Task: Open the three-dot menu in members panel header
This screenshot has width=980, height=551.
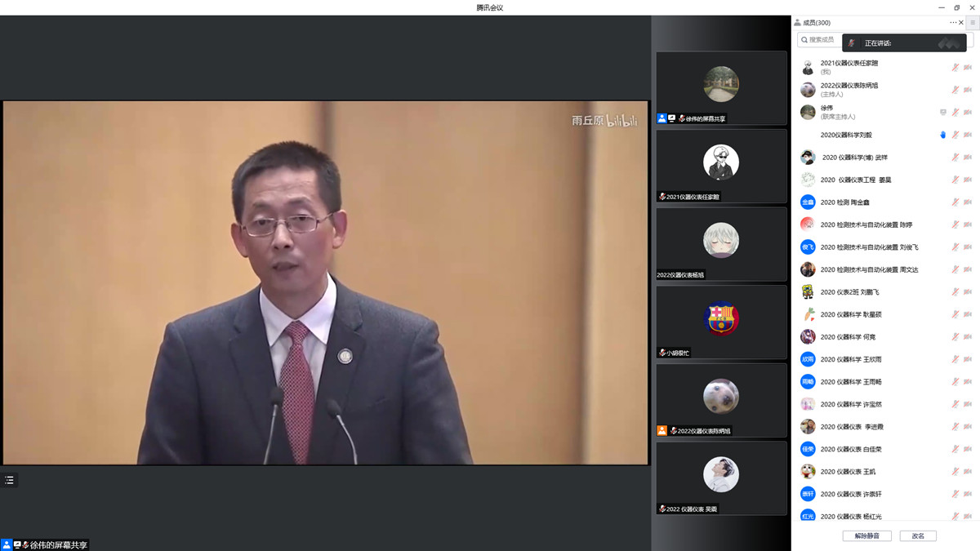Action: click(x=952, y=23)
